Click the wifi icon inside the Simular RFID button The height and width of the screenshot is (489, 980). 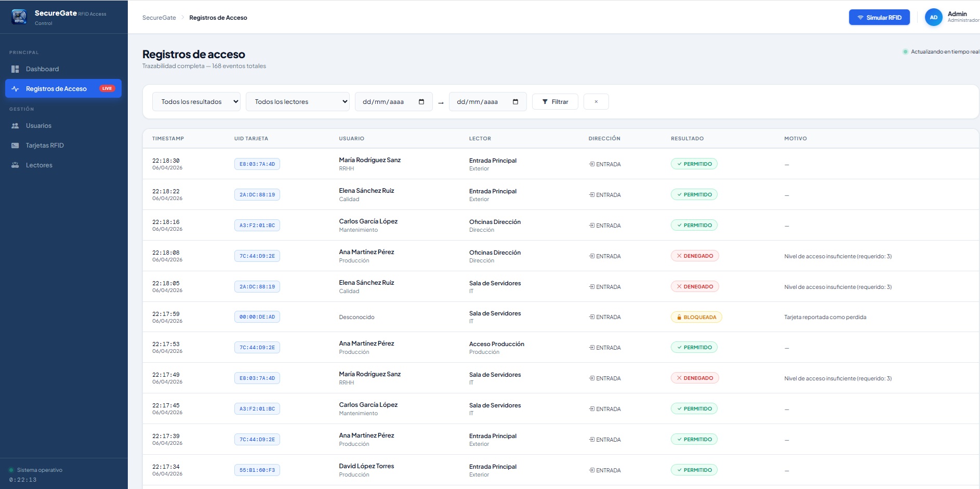point(860,17)
